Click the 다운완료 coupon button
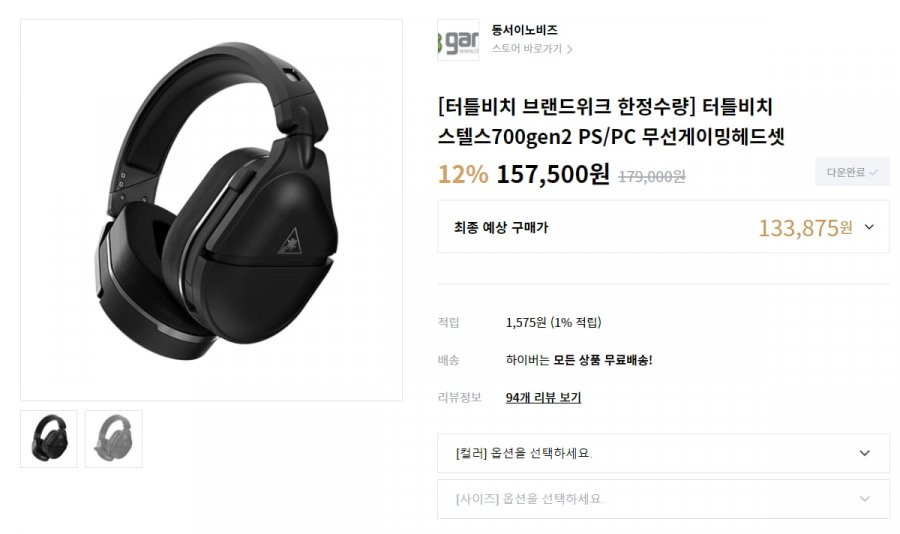This screenshot has width=900, height=534. click(x=852, y=172)
